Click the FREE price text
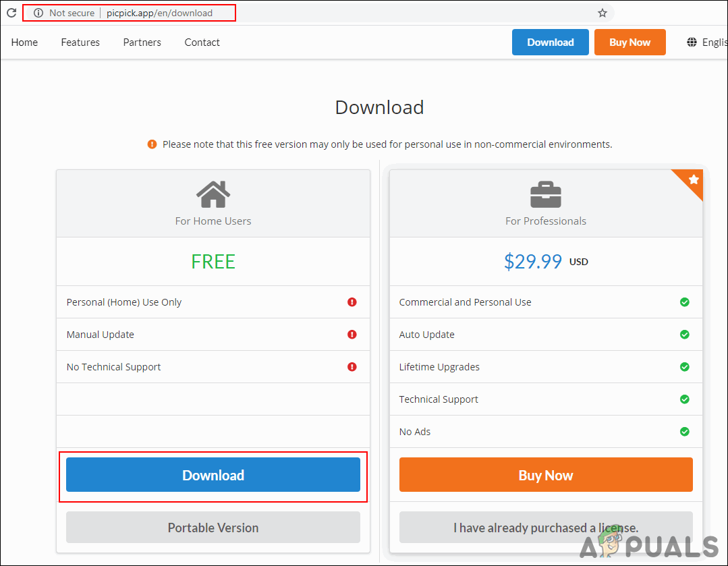This screenshot has width=728, height=566. click(x=213, y=261)
